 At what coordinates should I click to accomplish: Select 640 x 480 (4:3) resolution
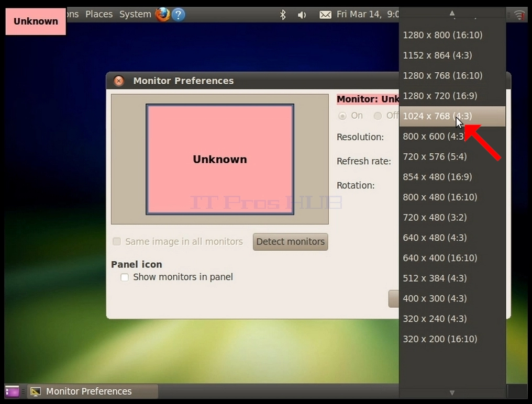[452, 238]
